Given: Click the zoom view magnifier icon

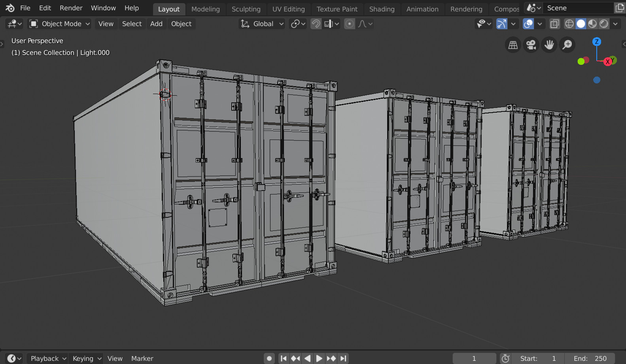Looking at the screenshot, I should 567,45.
